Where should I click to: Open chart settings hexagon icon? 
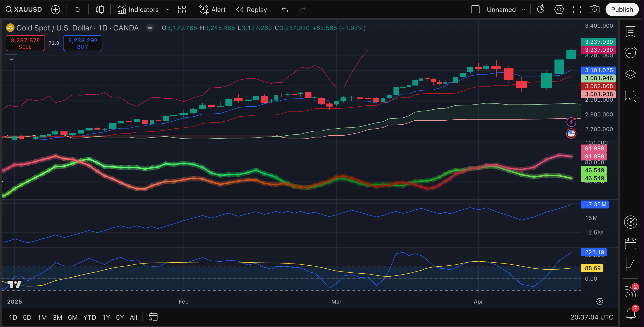tap(559, 10)
